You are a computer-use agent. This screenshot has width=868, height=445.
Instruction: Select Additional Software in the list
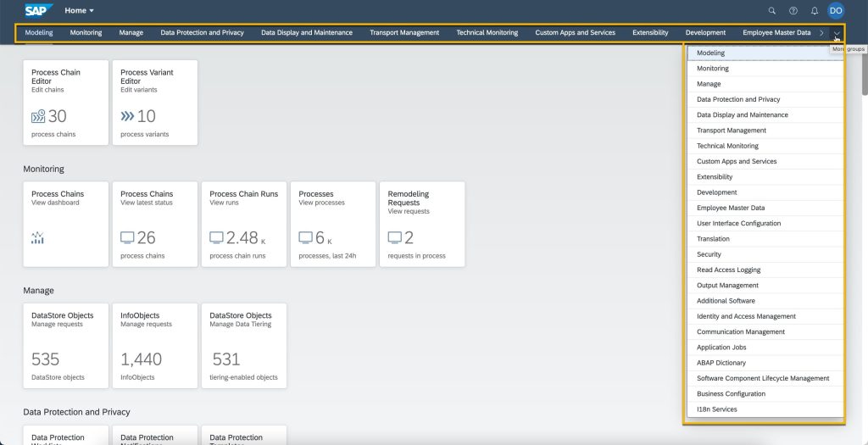pyautogui.click(x=765, y=301)
